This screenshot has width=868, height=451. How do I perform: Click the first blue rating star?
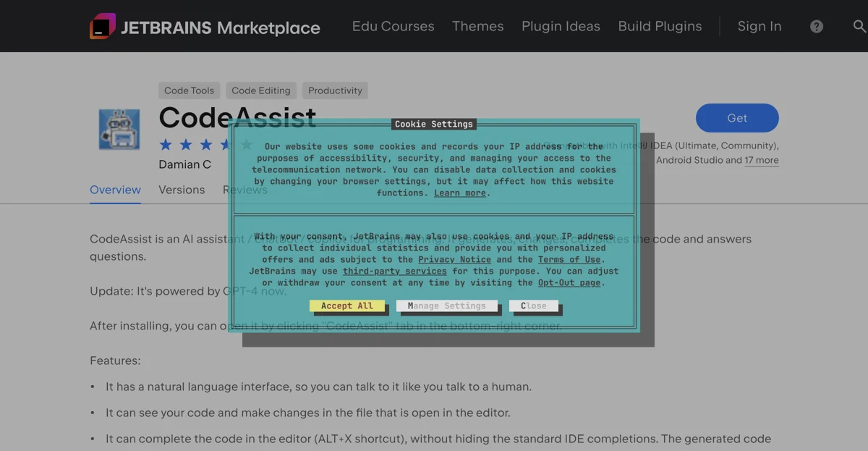[x=166, y=144]
